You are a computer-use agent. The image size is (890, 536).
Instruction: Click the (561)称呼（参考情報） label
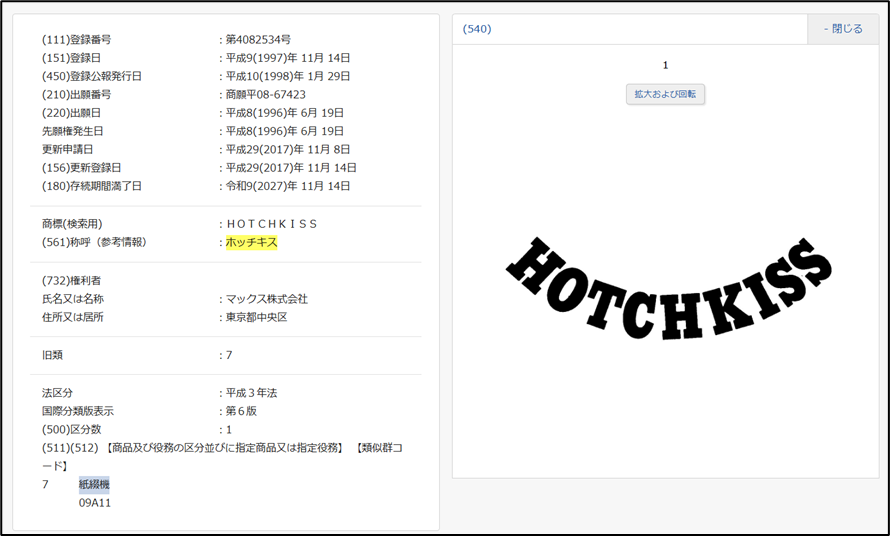pyautogui.click(x=94, y=242)
